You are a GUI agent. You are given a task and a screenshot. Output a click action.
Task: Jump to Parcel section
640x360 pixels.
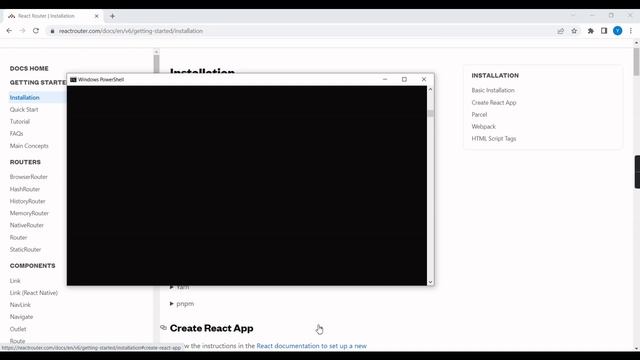click(x=479, y=115)
